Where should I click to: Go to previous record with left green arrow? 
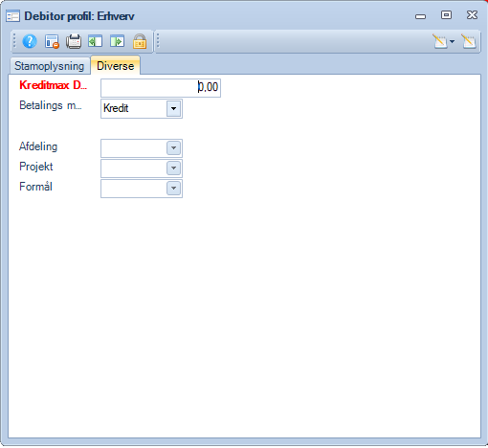click(x=96, y=41)
